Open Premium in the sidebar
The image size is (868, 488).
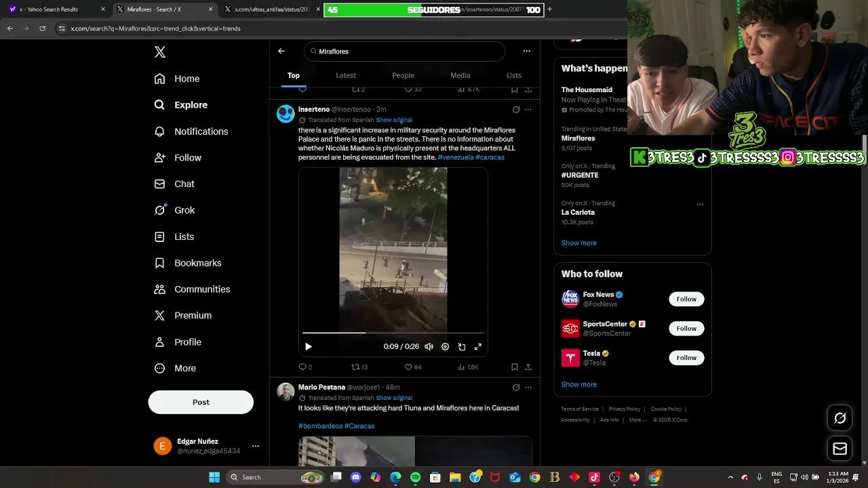[x=183, y=315]
